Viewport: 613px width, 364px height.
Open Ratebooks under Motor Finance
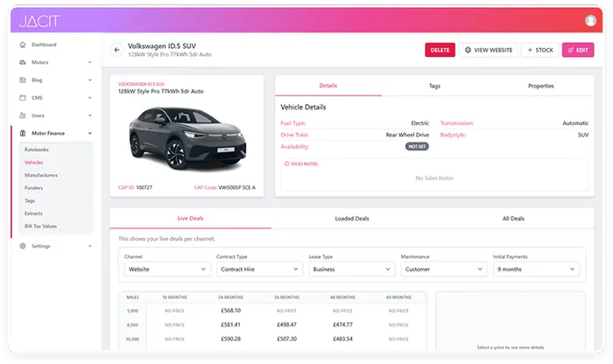[x=37, y=150]
